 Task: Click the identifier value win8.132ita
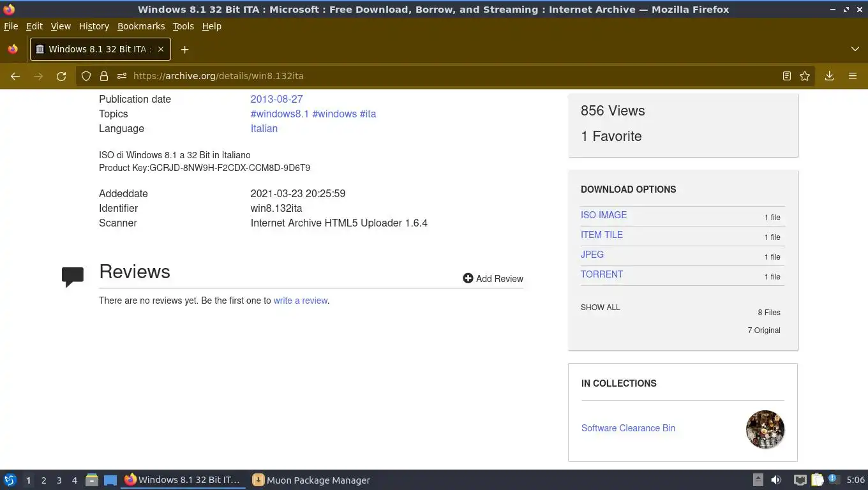(276, 208)
